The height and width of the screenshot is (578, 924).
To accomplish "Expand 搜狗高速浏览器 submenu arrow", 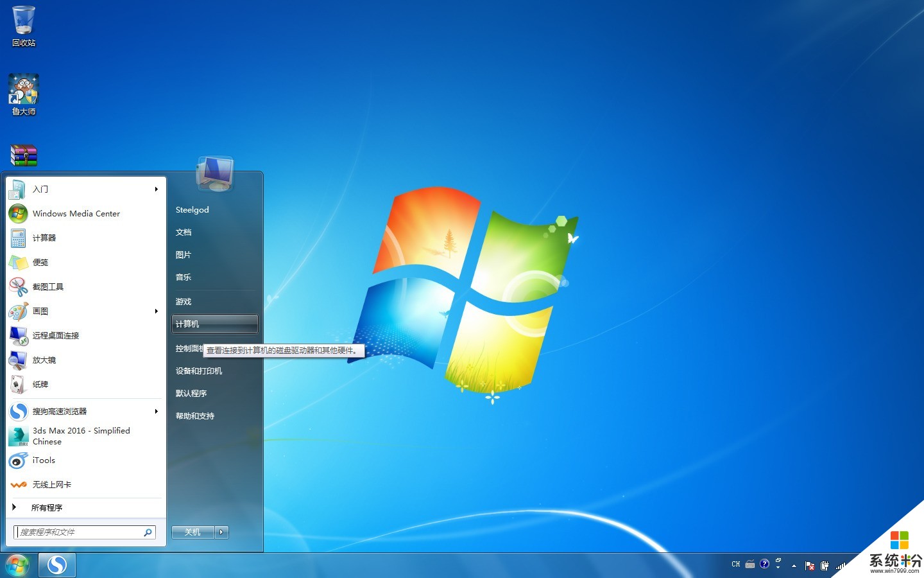I will point(157,411).
